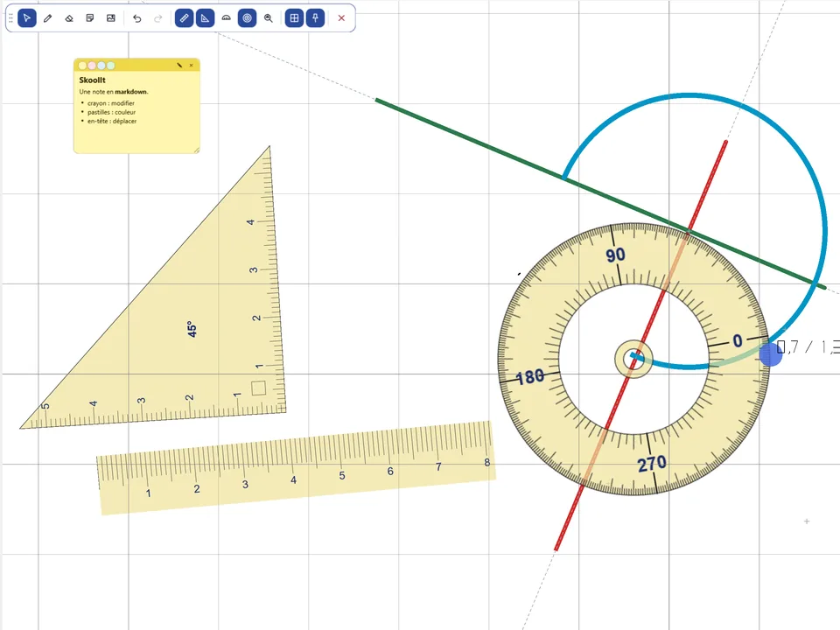Choose the pencil drawing tool in toolbar
The image size is (840, 630).
tap(47, 18)
